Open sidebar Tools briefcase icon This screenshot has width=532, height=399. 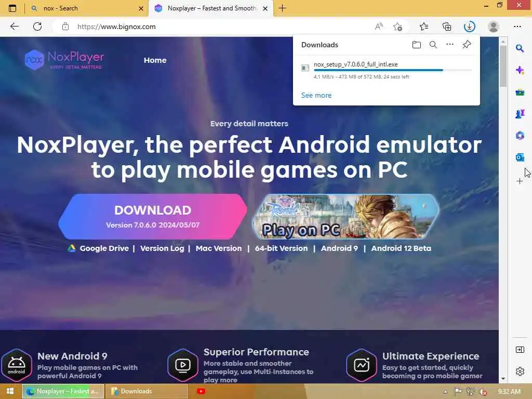[520, 92]
